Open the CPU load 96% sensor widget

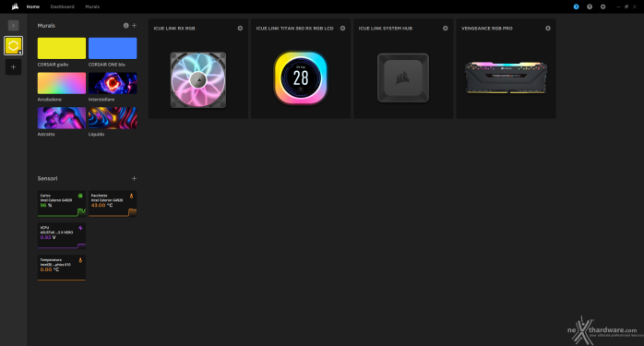(x=62, y=203)
